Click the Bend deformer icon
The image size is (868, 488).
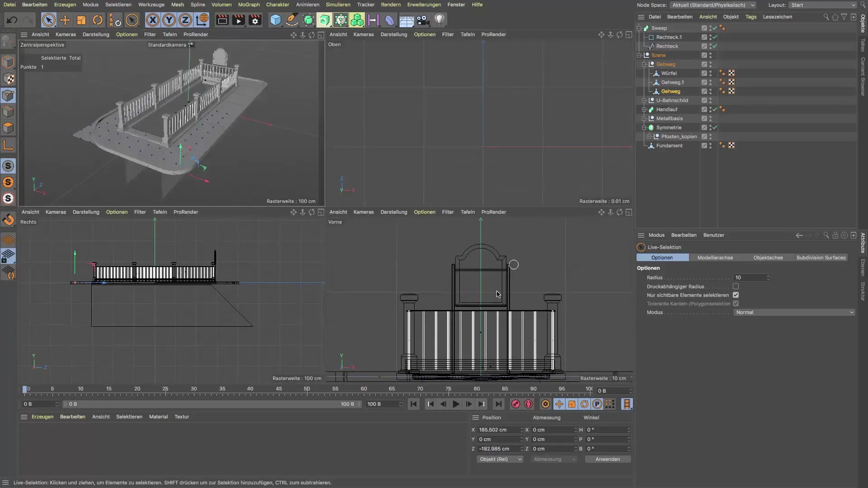click(389, 20)
